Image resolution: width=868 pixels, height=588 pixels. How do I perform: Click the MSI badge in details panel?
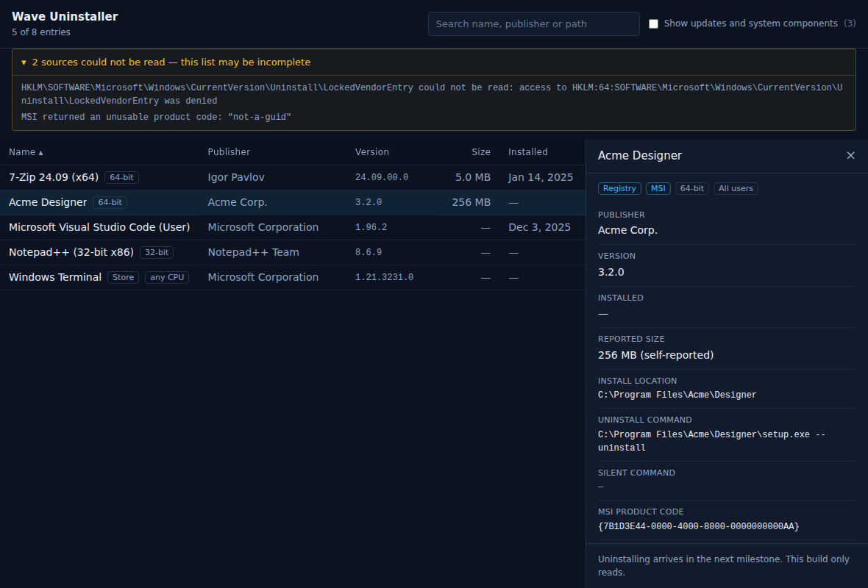tap(658, 189)
